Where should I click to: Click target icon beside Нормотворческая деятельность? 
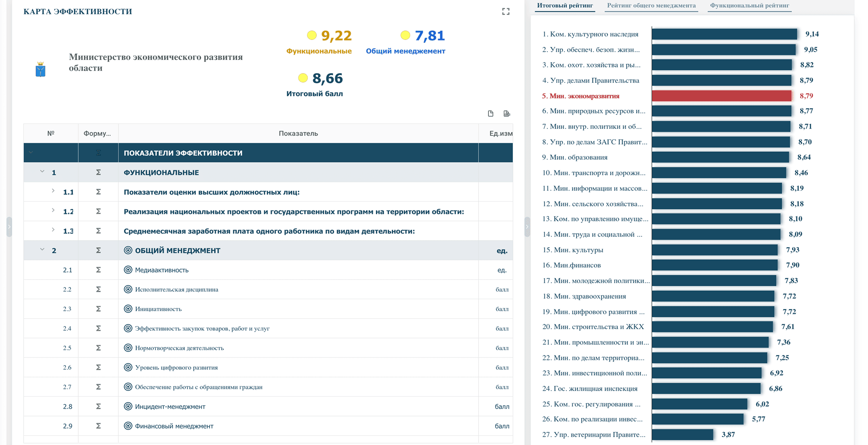[128, 348]
